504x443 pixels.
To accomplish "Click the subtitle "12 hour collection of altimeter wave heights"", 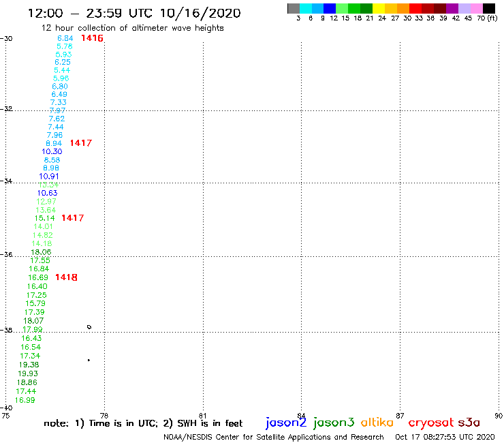I will coord(132,28).
